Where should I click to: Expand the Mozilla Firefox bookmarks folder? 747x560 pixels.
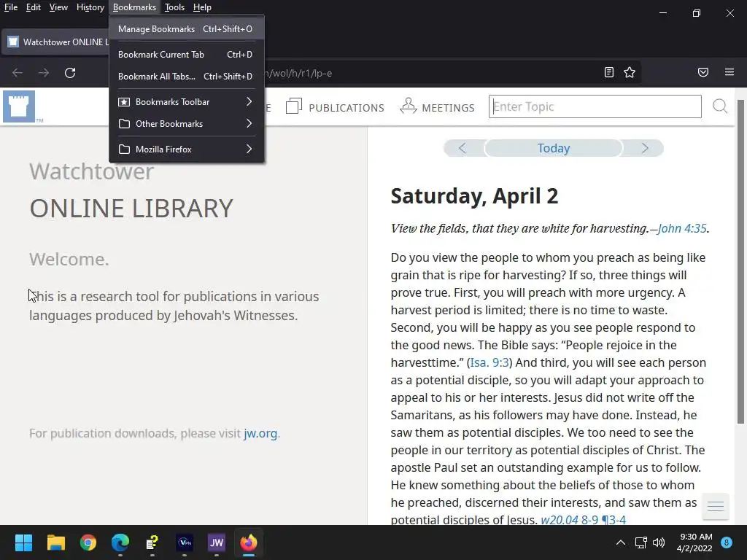coord(187,149)
